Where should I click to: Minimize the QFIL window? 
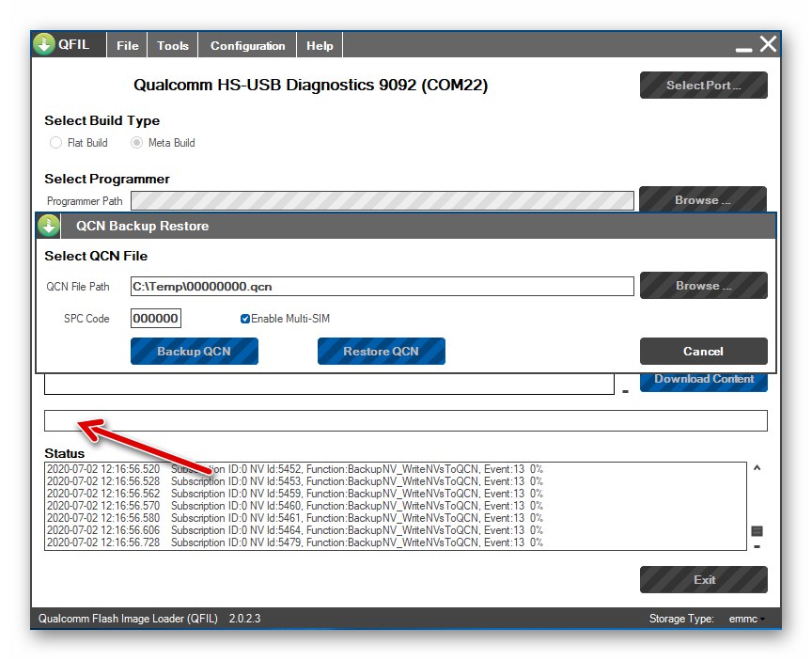point(743,49)
